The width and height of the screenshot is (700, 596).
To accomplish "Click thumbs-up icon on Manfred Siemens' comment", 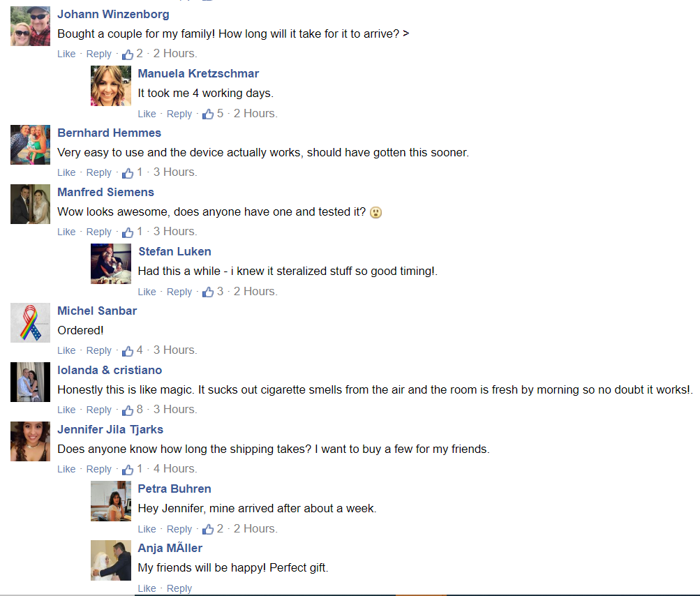I will tap(128, 232).
